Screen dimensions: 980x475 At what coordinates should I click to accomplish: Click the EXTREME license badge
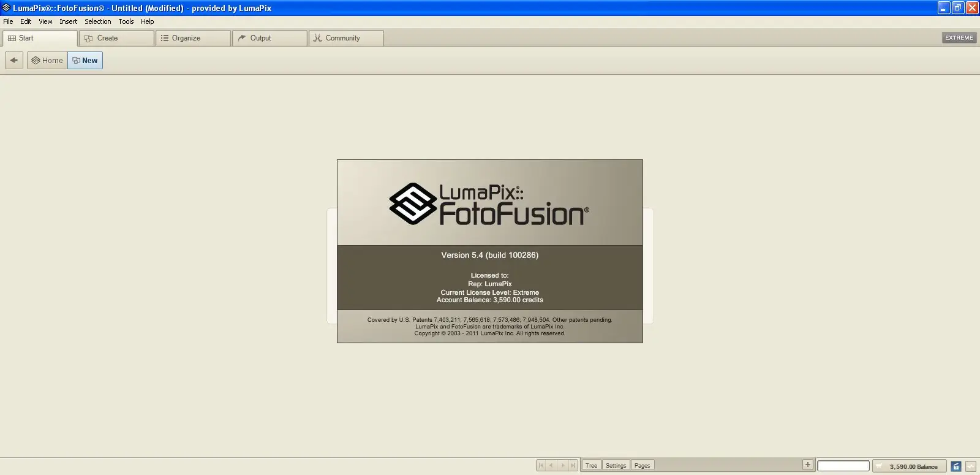959,38
